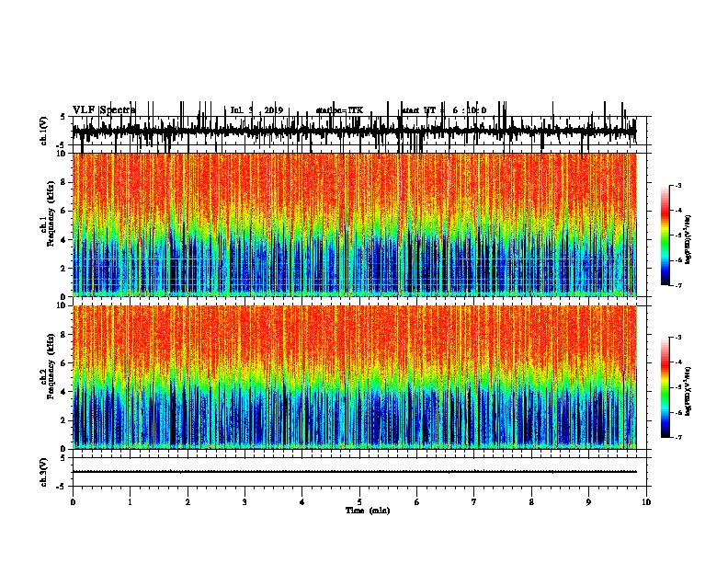Image resolution: width=728 pixels, height=563 pixels.
Task: Click time axis tick label '5'
Action: pyautogui.click(x=359, y=502)
